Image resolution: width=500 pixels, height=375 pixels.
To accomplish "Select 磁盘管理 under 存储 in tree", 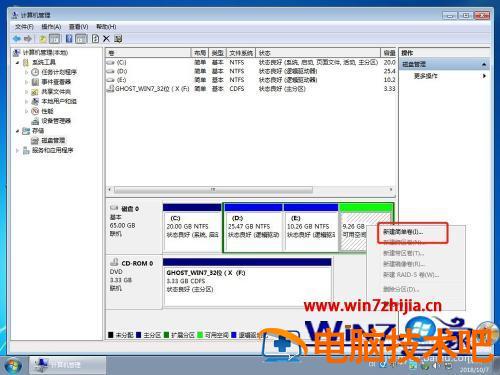I will pos(53,140).
